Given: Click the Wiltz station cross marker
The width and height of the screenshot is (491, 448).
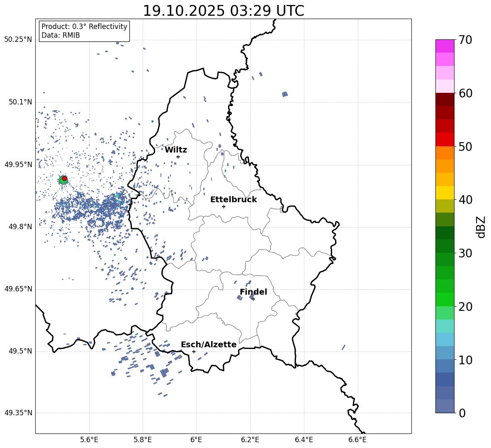Looking at the screenshot, I should [178, 157].
